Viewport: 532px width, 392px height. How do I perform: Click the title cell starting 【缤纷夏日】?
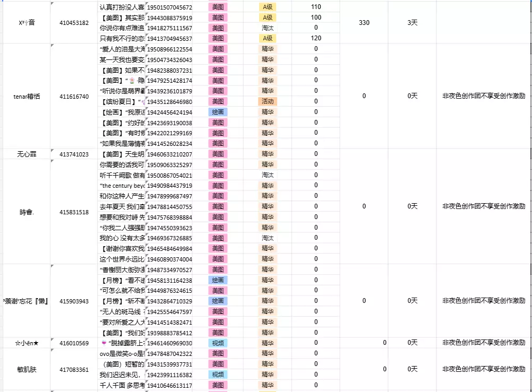click(x=122, y=102)
